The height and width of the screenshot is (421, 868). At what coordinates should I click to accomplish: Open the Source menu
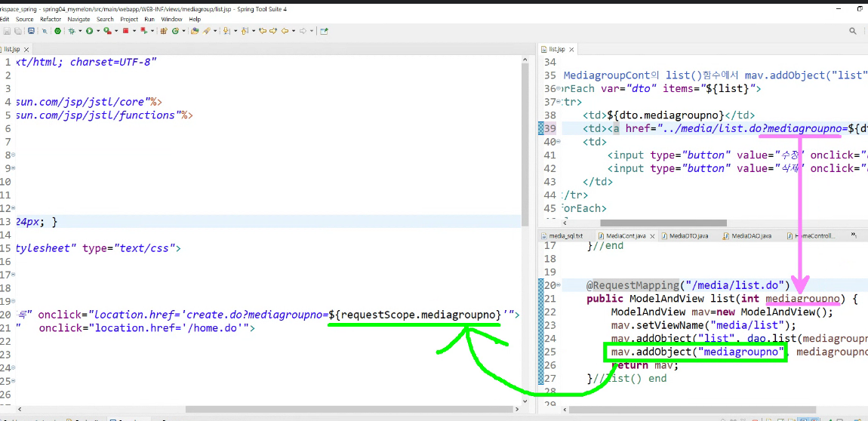(x=24, y=19)
